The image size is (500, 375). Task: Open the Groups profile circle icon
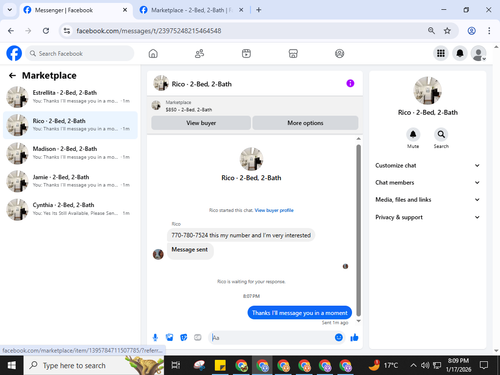(x=339, y=53)
